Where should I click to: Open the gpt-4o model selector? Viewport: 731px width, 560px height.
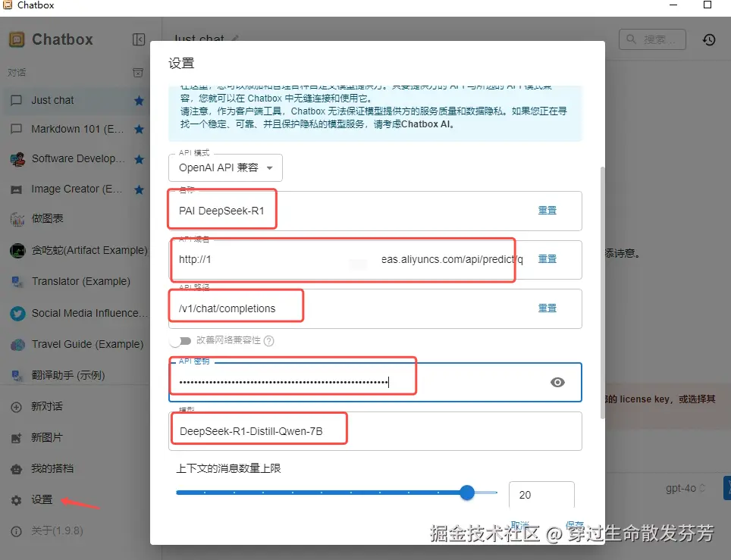(686, 488)
